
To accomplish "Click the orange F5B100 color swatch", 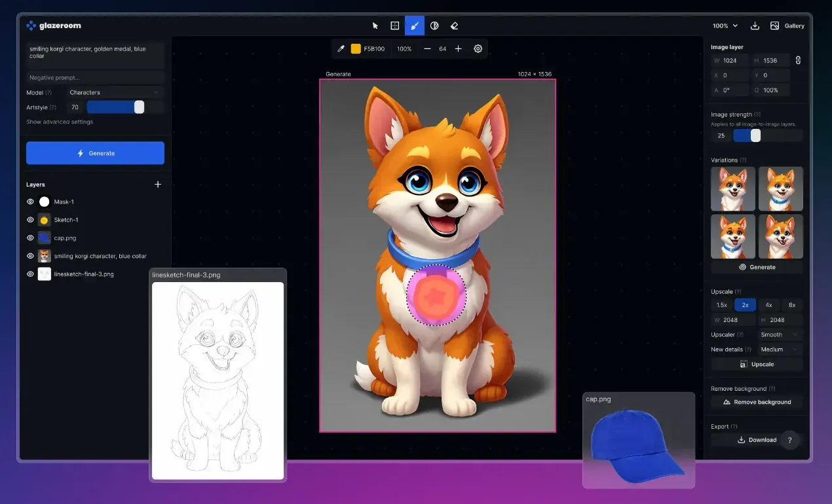I will point(356,48).
